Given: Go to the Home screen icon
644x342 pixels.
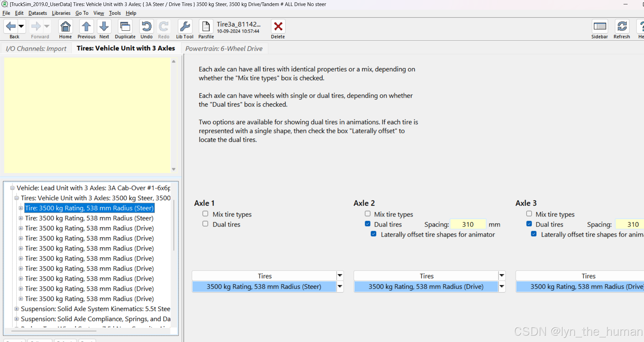Looking at the screenshot, I should coord(65,27).
